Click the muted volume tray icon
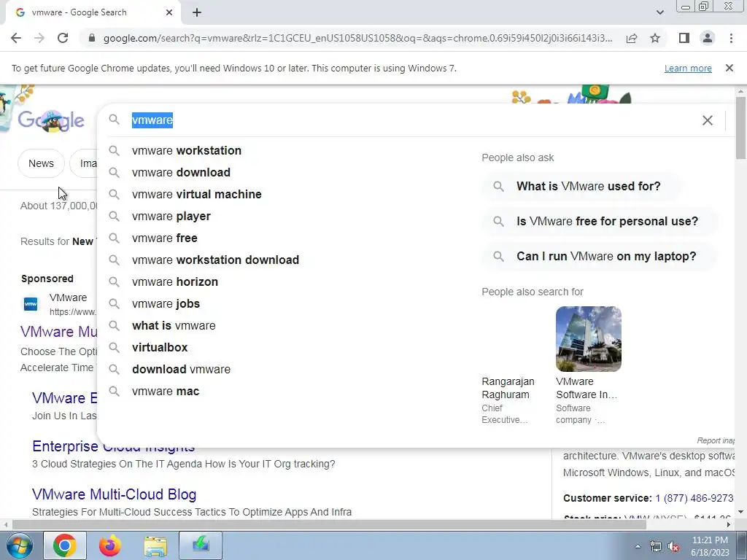Viewport: 747px width, 560px height. (x=673, y=547)
